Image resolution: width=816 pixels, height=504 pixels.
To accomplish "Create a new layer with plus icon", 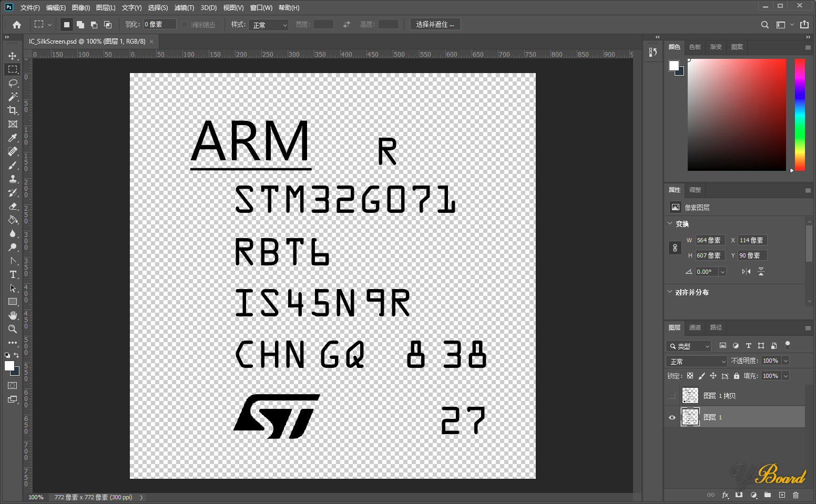I will point(782,495).
